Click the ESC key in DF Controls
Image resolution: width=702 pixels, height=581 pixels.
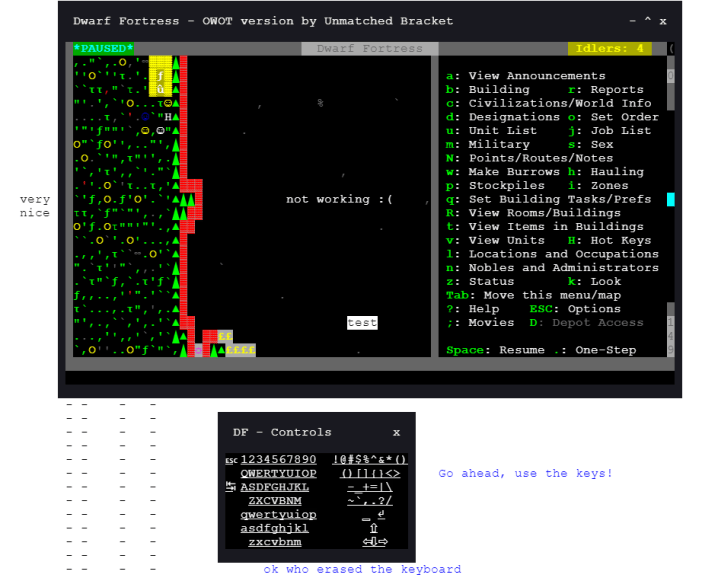coord(231,461)
